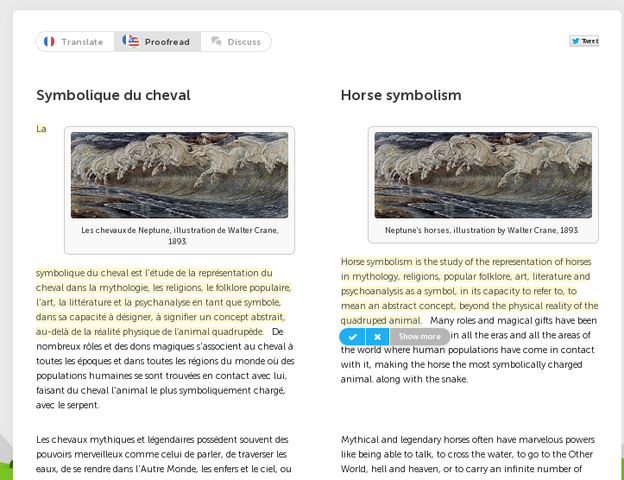Click the Show more button
Viewport: 624px width, 480px height.
[419, 337]
